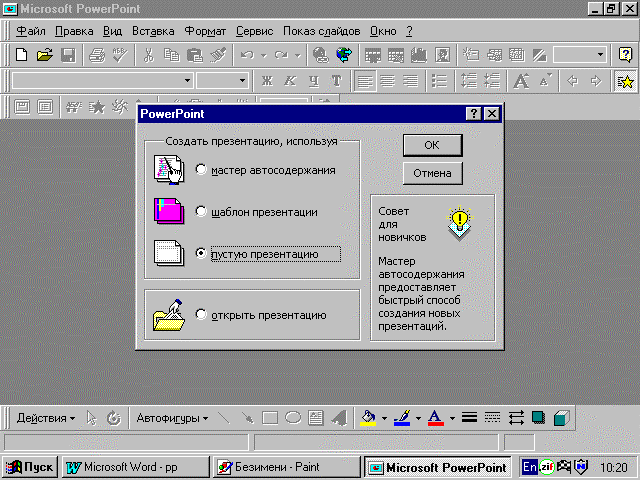Select the 'пустую презентацию' radio option
Screen dimensions: 640x480
pyautogui.click(x=201, y=253)
